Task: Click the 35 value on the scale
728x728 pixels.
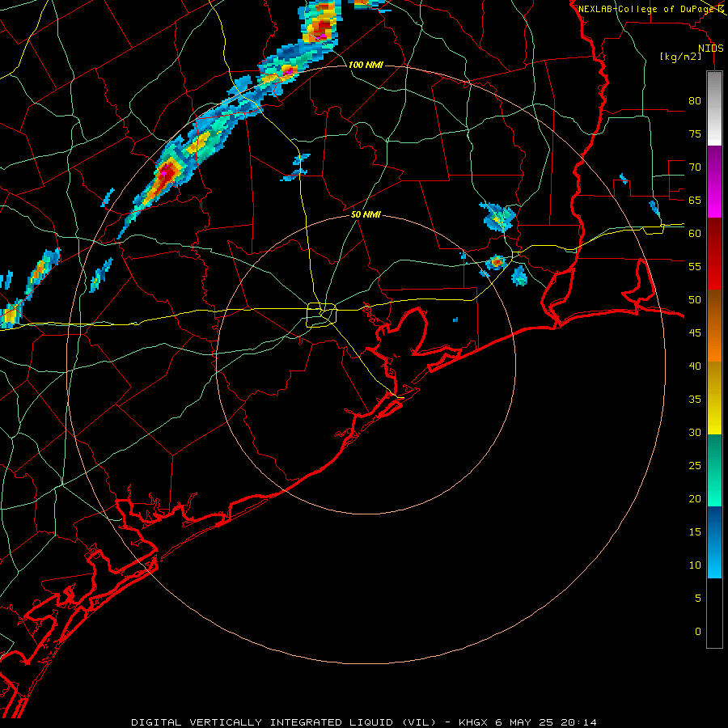Action: (x=695, y=400)
